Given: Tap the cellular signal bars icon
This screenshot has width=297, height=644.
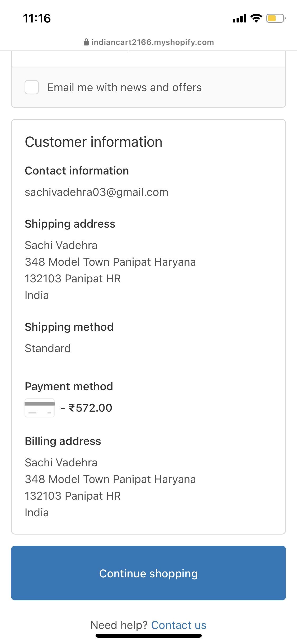Looking at the screenshot, I should coord(239,19).
